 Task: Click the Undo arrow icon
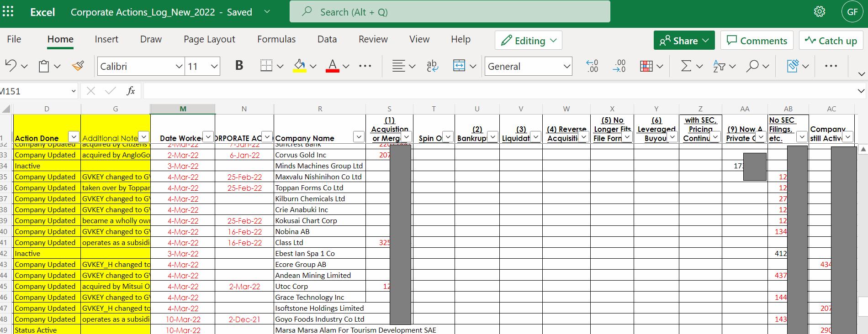click(x=11, y=66)
